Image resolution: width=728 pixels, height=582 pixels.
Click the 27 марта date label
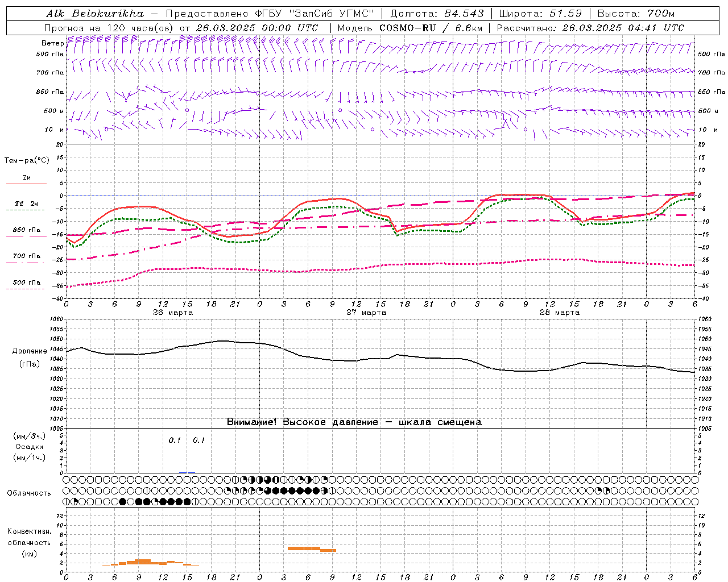click(366, 312)
